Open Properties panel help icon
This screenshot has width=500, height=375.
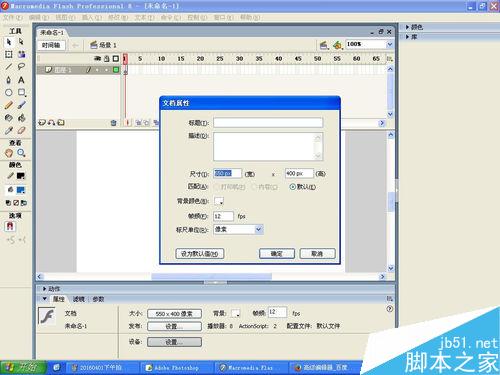point(389,309)
